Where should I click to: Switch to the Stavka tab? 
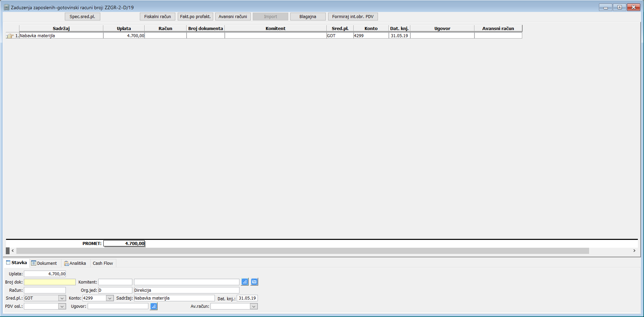click(16, 263)
